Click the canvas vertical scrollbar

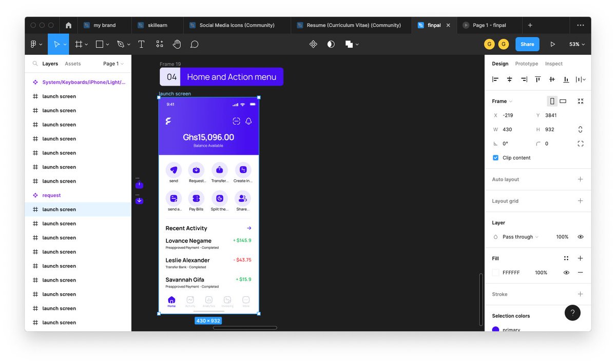click(481, 299)
